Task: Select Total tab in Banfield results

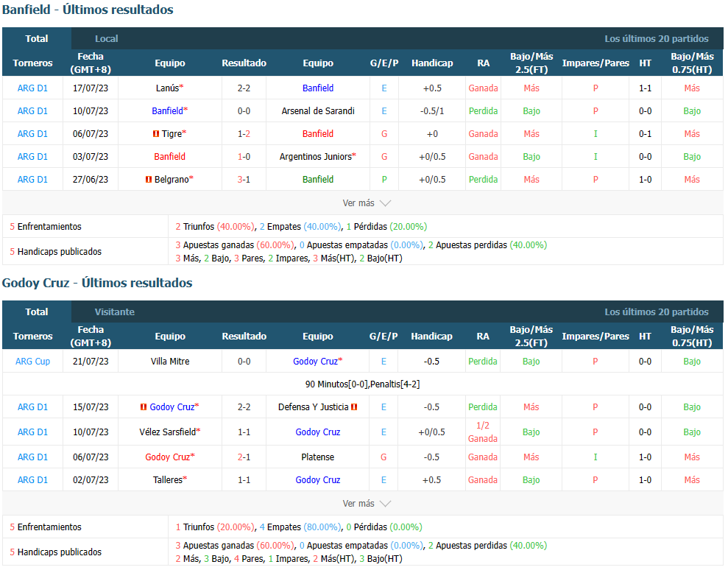Action: click(x=37, y=38)
